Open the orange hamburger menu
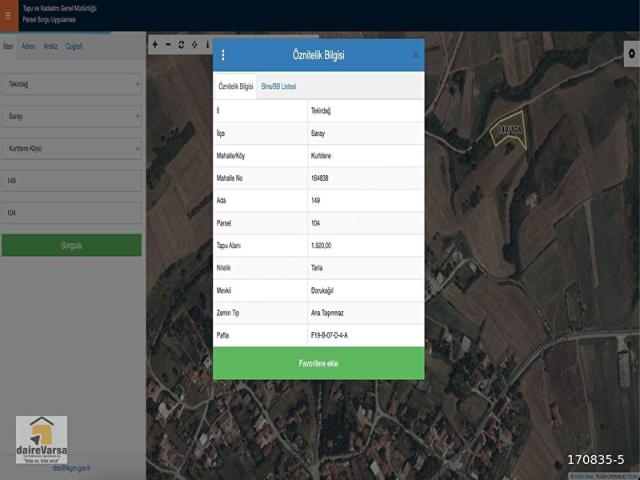This screenshot has width=640, height=480. pyautogui.click(x=9, y=16)
